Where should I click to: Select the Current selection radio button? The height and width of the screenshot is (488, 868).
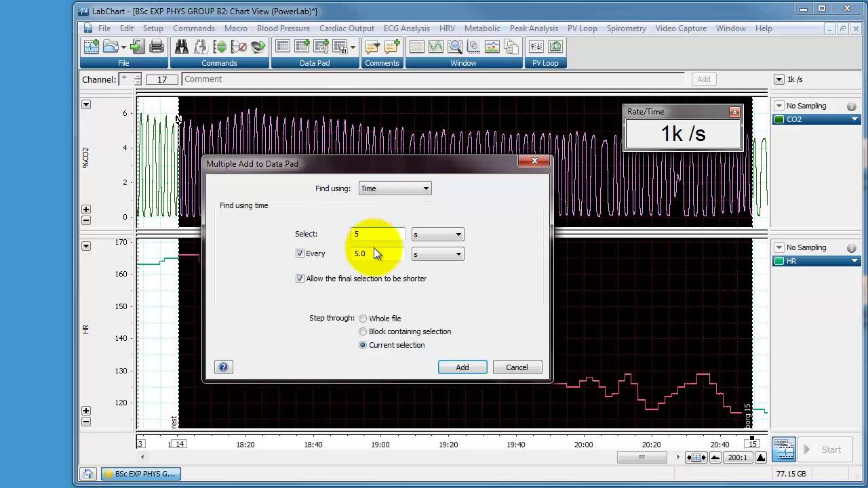pos(363,345)
